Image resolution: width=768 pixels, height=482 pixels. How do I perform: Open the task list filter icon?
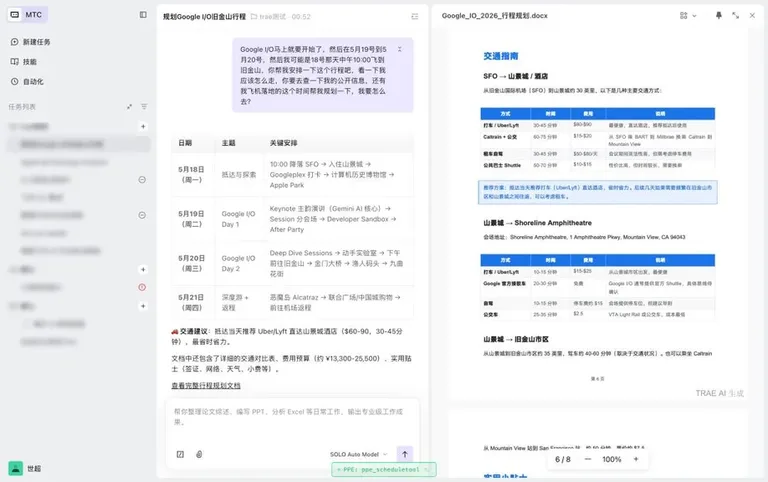[144, 107]
